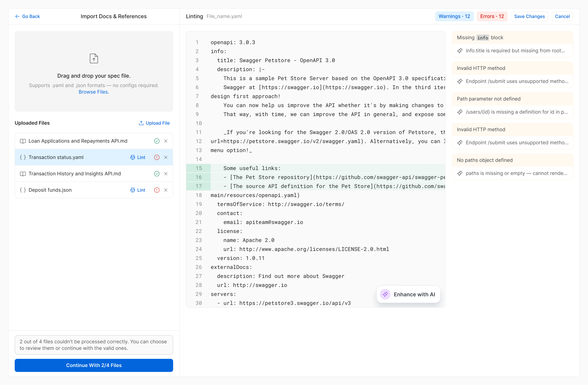Open the Browse Files link
This screenshot has height=385, width=588.
[94, 92]
